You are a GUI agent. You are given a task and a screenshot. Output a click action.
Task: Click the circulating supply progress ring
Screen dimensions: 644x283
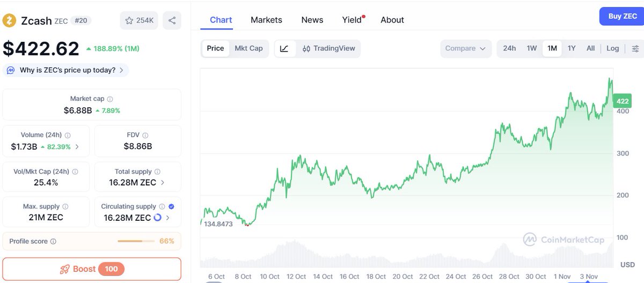[x=157, y=218]
